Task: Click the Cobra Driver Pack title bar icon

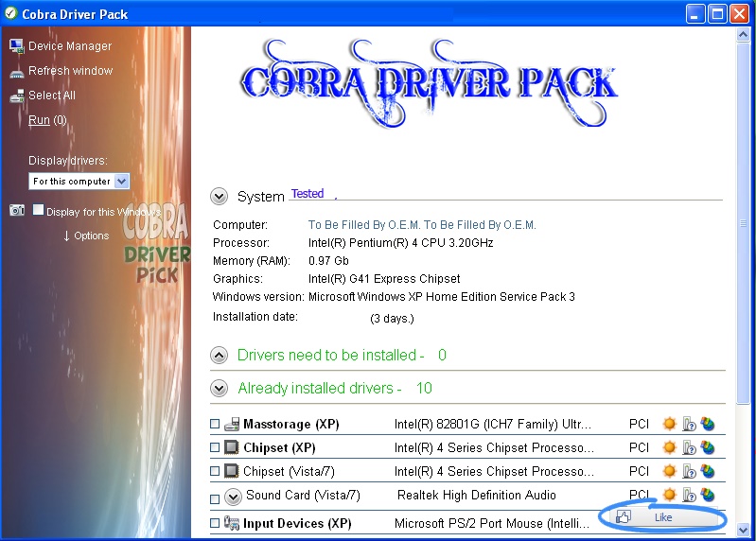Action: tap(10, 13)
